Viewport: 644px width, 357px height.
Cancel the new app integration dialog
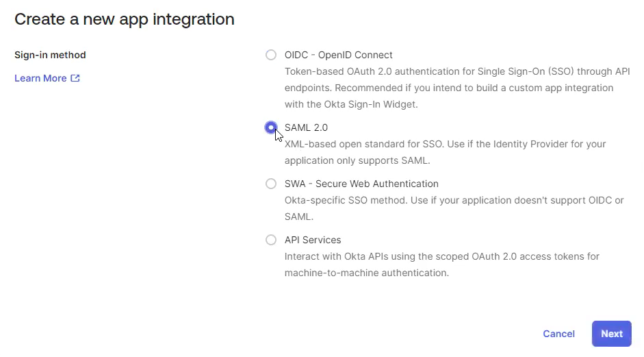click(558, 334)
